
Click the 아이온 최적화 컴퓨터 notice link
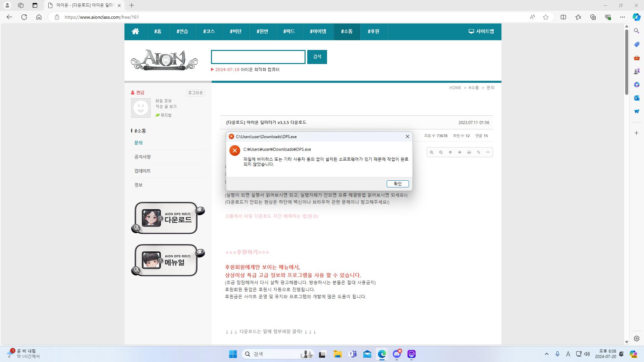(x=260, y=70)
